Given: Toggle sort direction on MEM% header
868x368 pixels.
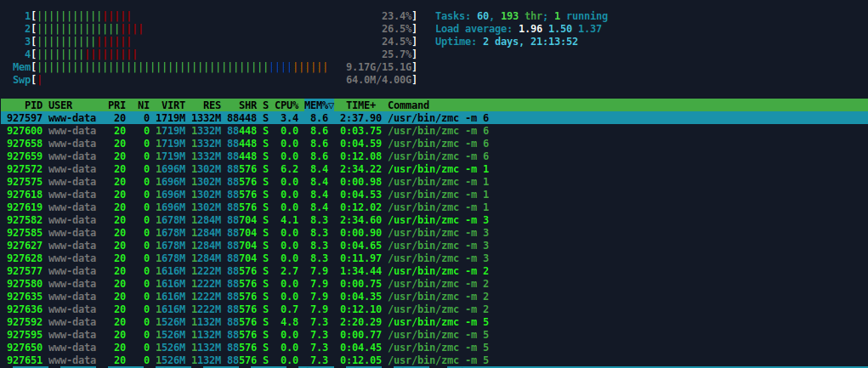Looking at the screenshot, I should point(319,105).
